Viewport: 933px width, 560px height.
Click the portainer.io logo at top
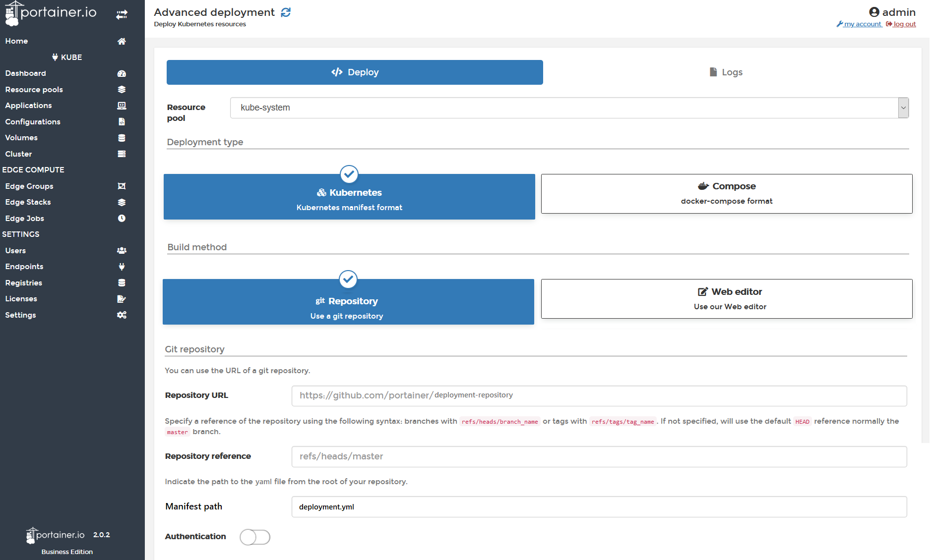(51, 13)
